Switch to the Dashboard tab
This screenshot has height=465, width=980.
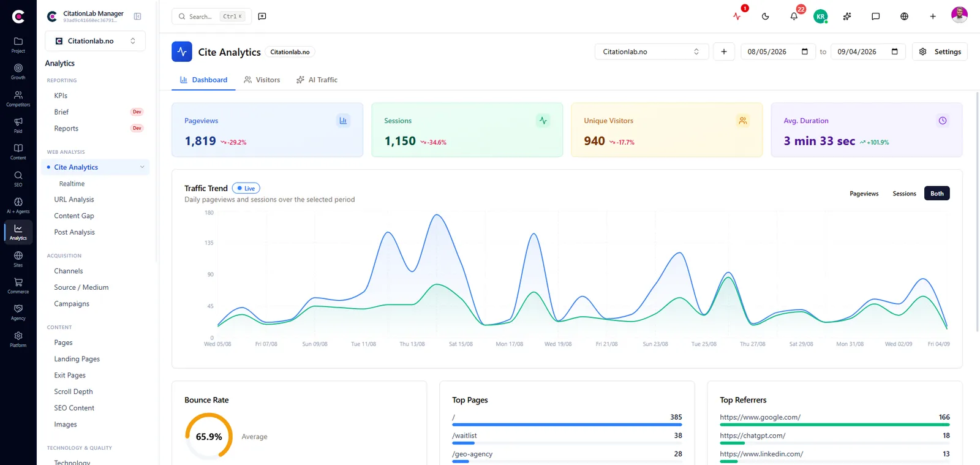tap(203, 80)
